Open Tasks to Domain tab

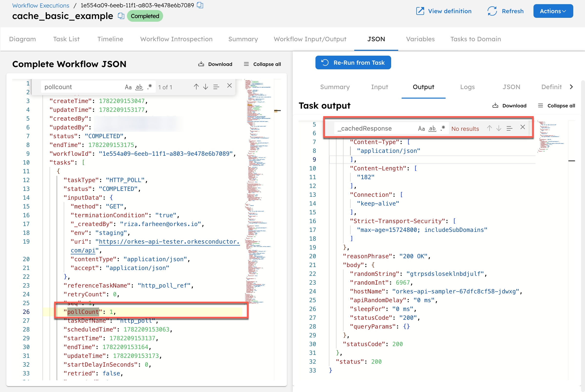pos(476,39)
